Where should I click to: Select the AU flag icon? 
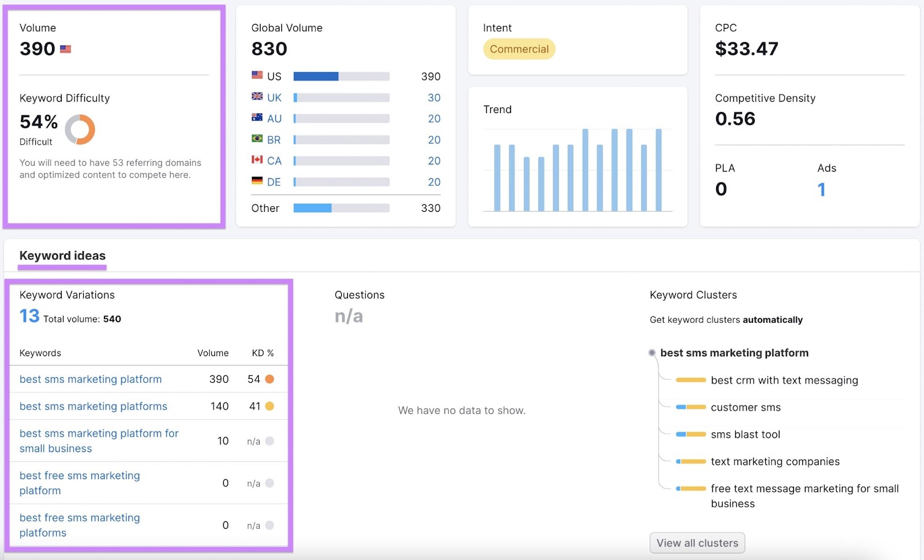coord(256,118)
